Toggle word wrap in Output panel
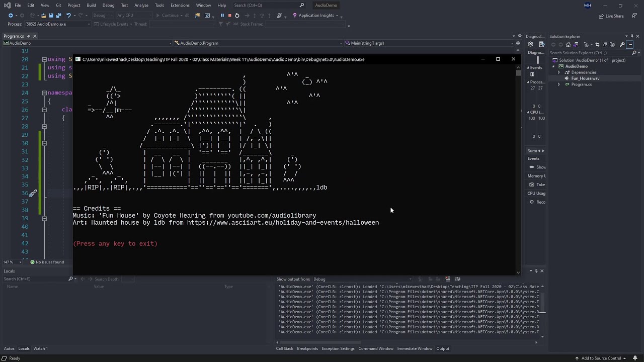This screenshot has height=362, width=644. [x=457, y=279]
